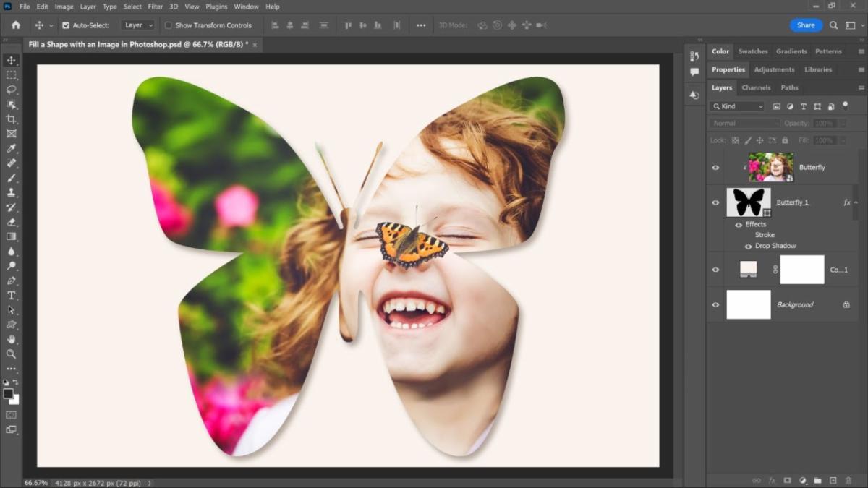Select the Lasso tool
868x488 pixels.
coord(12,90)
